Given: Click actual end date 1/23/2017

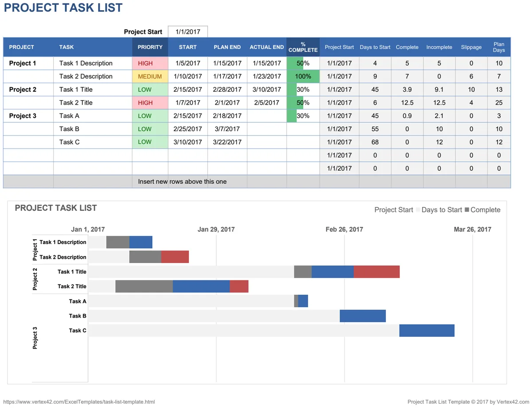Looking at the screenshot, I should tap(267, 76).
